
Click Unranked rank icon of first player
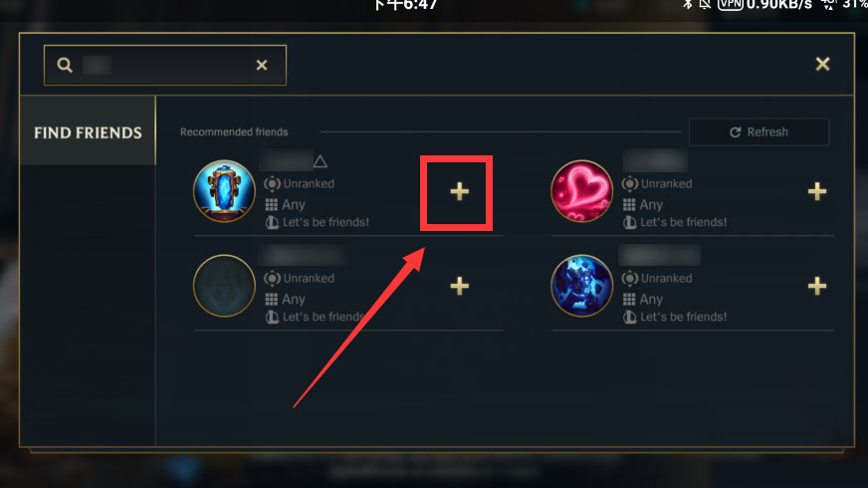pyautogui.click(x=272, y=184)
